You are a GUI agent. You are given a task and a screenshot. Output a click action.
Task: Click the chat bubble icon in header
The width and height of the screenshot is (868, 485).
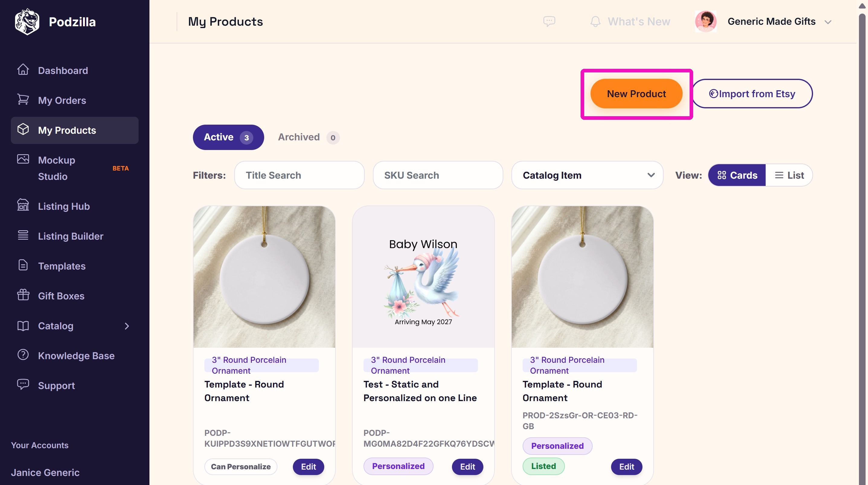(549, 21)
